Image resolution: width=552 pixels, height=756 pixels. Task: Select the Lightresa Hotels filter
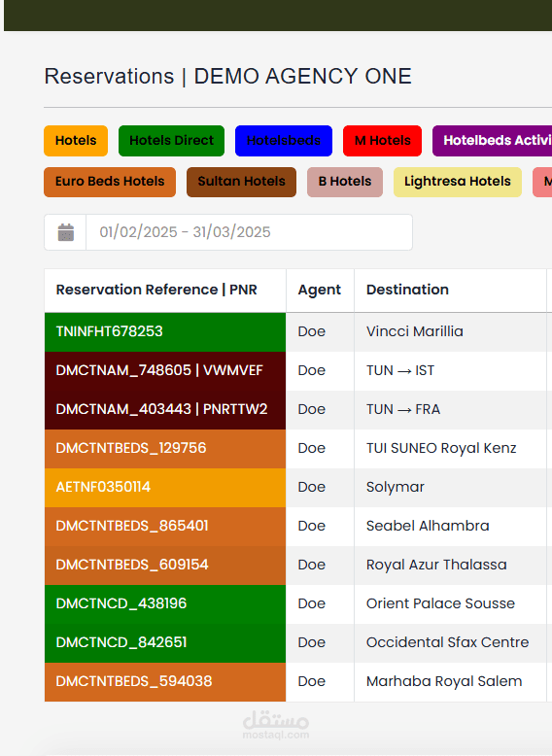[x=458, y=182]
